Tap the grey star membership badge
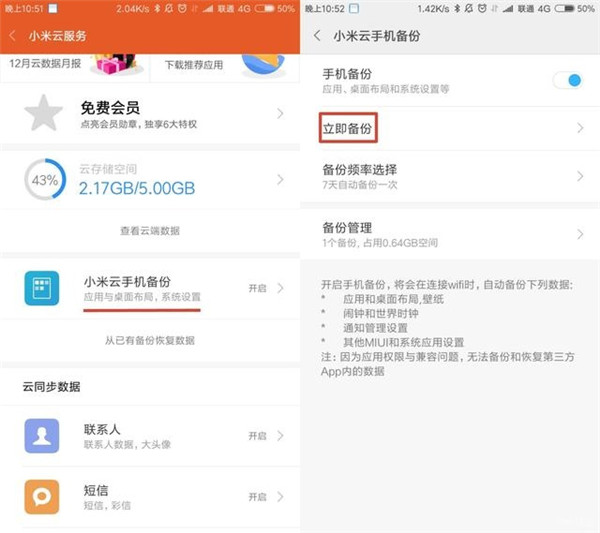Screen dimensions: 600x533 tap(43, 113)
